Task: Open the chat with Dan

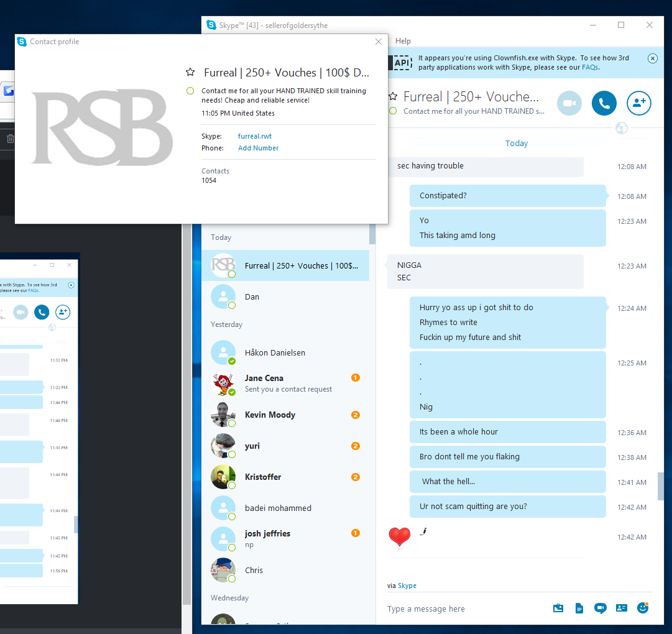Action: (x=285, y=297)
